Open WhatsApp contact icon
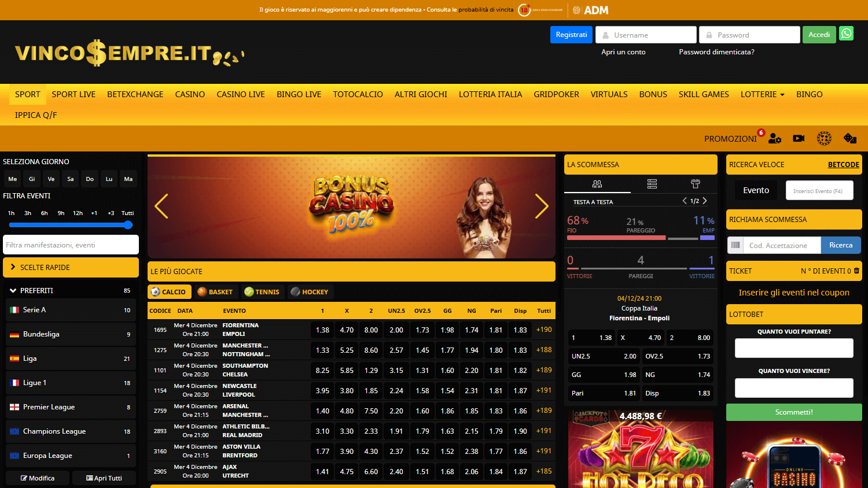This screenshot has height=488, width=868. click(847, 34)
